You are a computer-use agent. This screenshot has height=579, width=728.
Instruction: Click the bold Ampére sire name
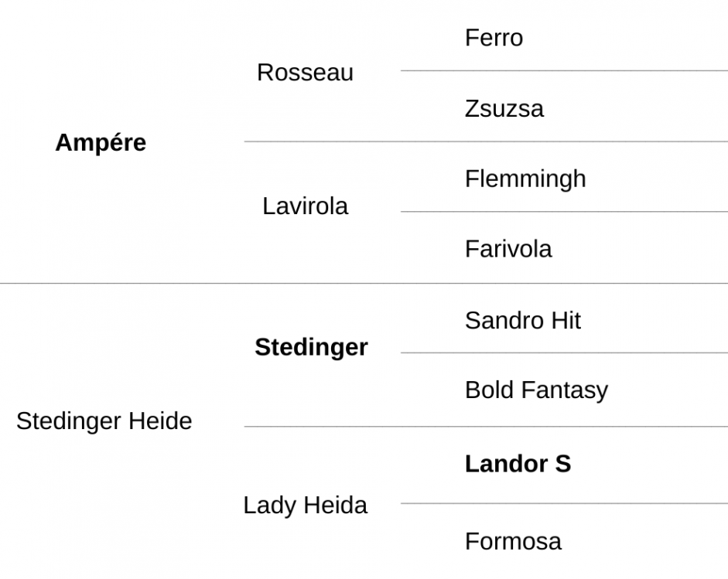[x=101, y=142]
